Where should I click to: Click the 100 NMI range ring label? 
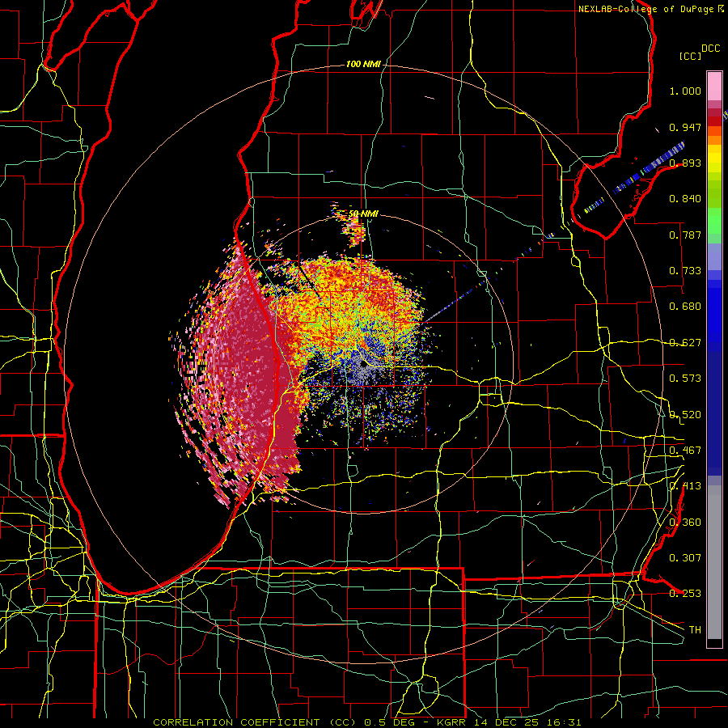pyautogui.click(x=362, y=64)
